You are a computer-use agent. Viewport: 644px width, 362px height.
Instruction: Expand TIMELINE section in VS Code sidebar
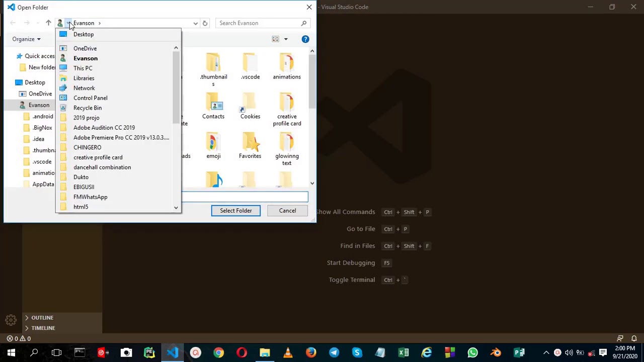pyautogui.click(x=43, y=328)
